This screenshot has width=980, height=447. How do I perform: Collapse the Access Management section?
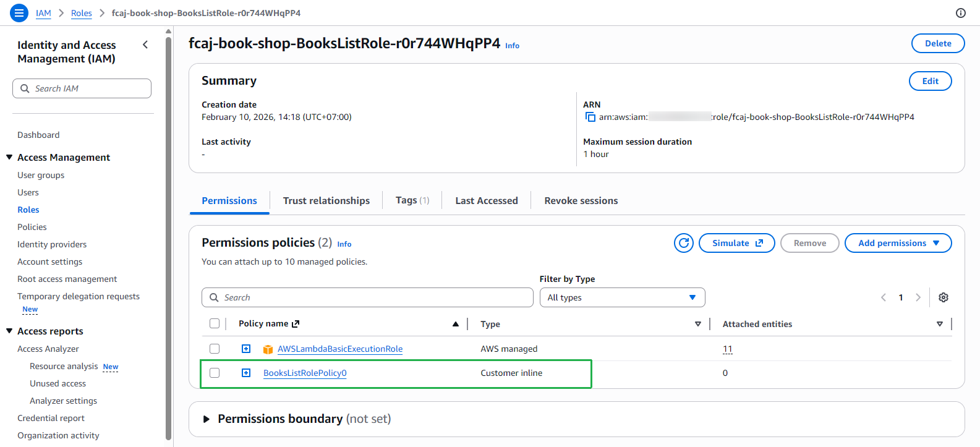(9, 157)
